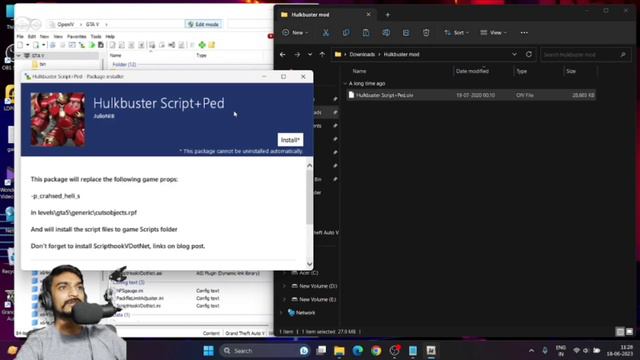Click the Up directory arrow in File Explorer
The height and width of the screenshot is (360, 640).
322,54
